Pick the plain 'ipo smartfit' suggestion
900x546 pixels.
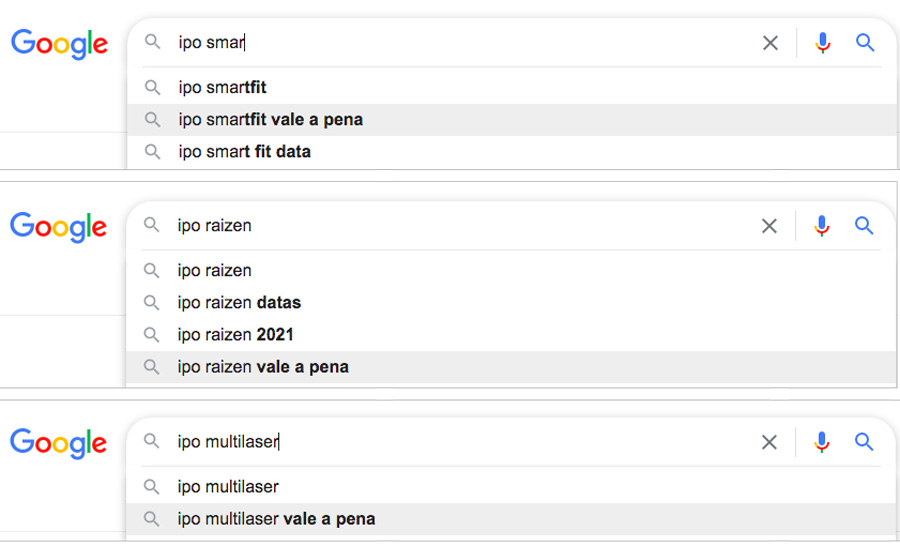222,88
